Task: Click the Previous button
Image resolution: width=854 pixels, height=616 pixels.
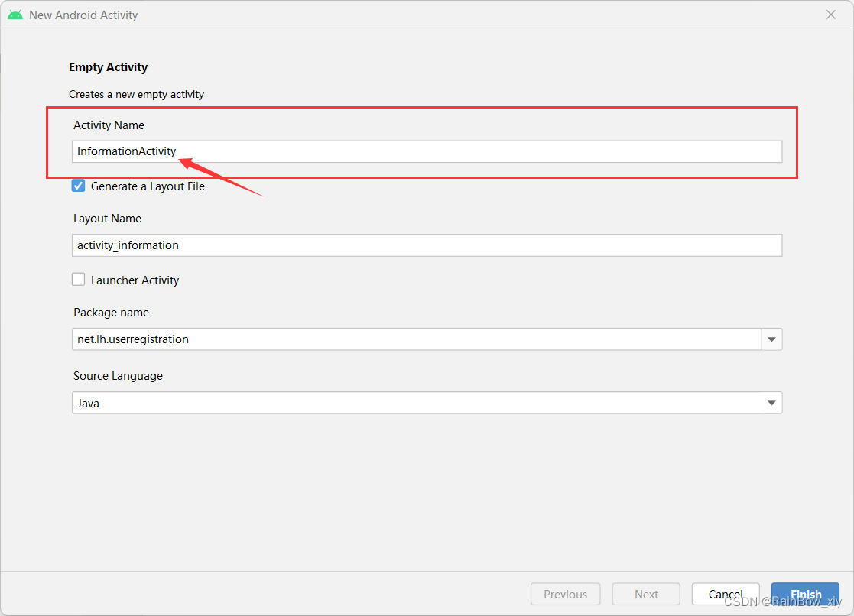Action: coord(565,594)
